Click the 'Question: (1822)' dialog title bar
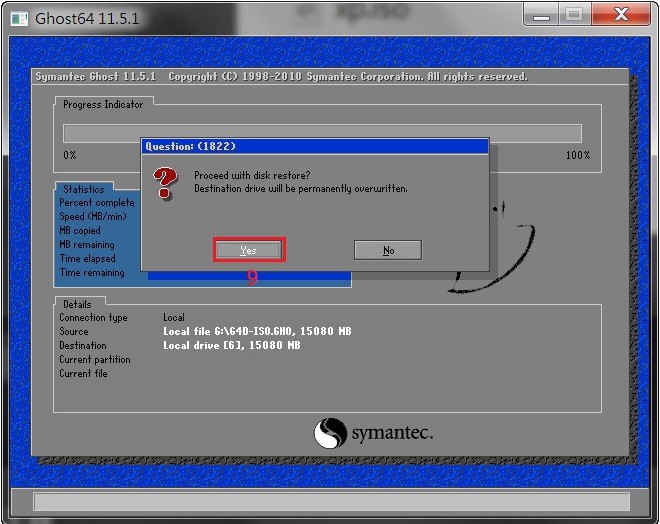This screenshot has height=524, width=660. click(314, 146)
